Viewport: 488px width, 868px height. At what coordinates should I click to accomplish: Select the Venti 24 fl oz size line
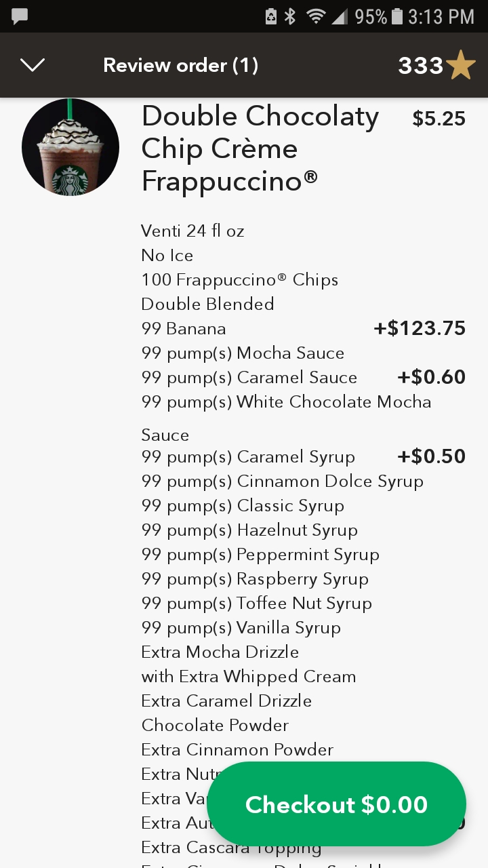click(192, 231)
